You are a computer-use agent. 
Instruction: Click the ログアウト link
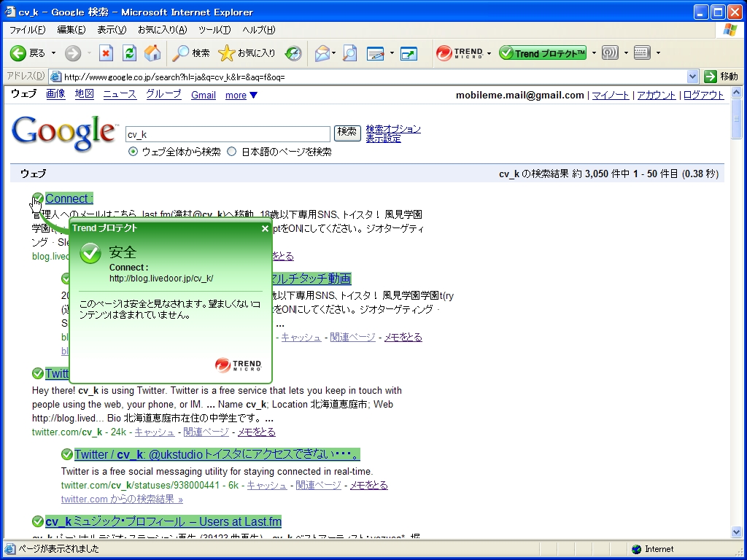[x=704, y=95]
